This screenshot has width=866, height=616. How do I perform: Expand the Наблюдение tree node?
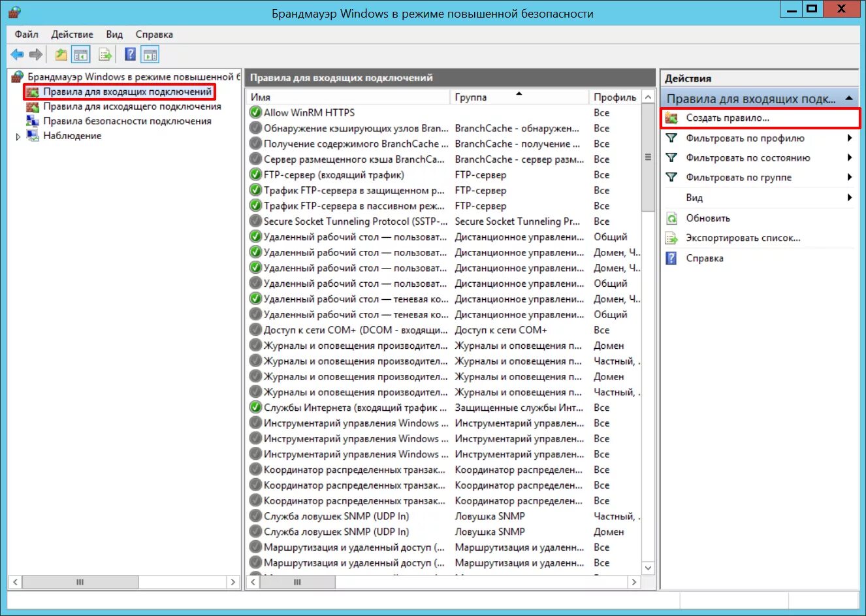pos(18,137)
